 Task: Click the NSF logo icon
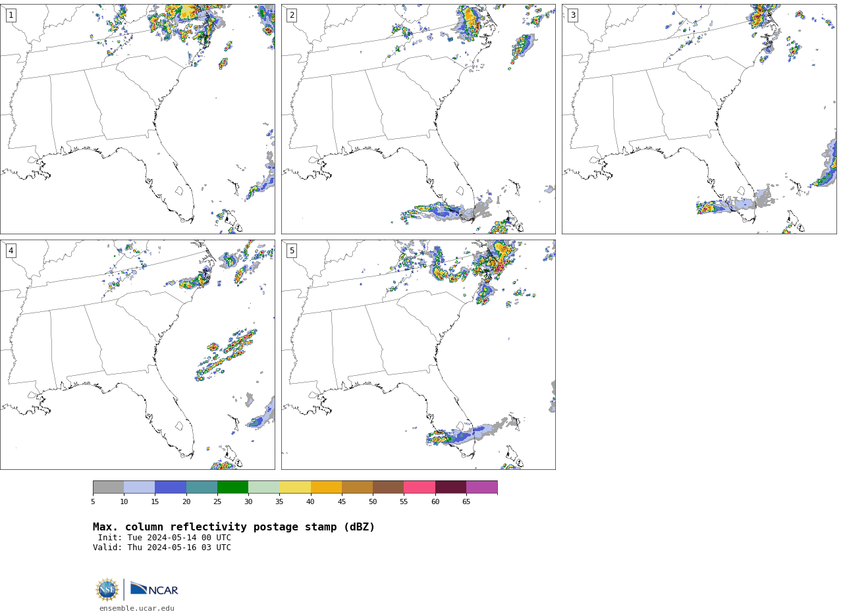coord(107,590)
